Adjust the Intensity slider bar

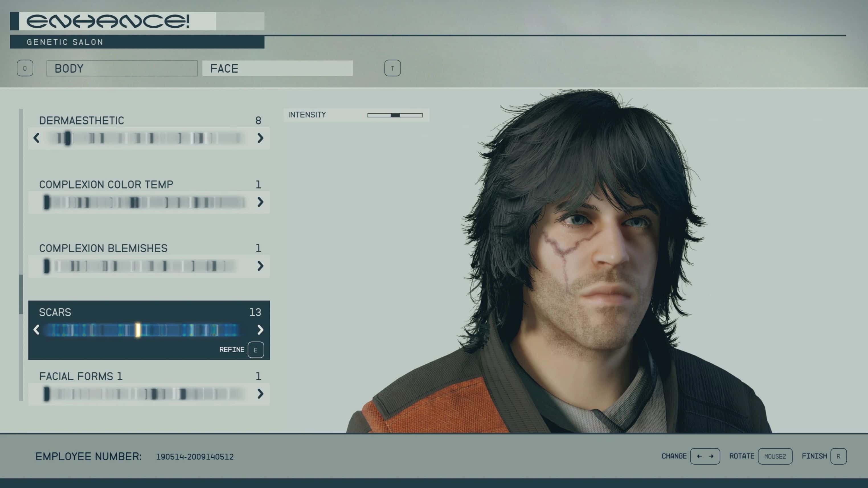click(395, 115)
